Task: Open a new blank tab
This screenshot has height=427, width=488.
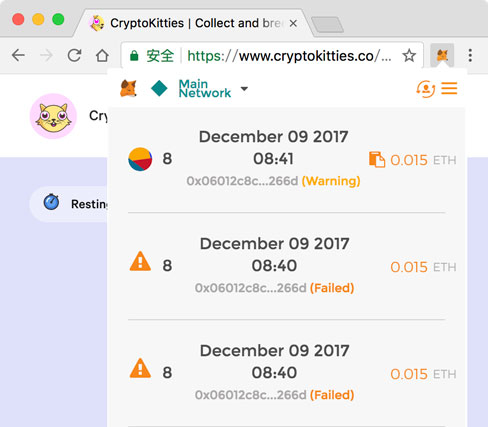Action: (327, 25)
